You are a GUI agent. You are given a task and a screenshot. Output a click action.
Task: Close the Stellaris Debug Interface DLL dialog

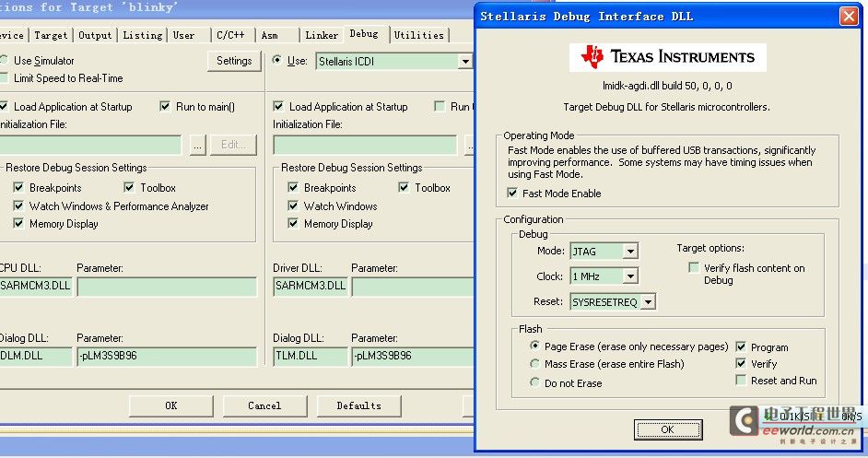[x=848, y=16]
